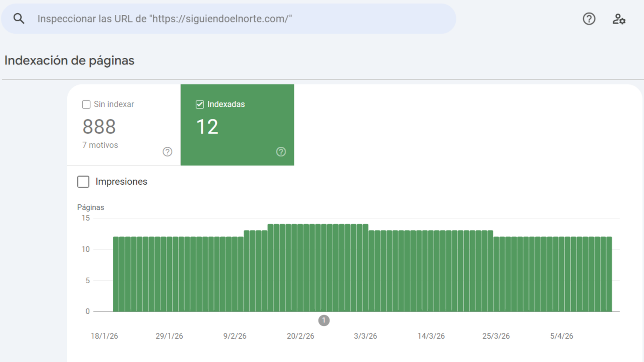Click the "7 motivos" text
The height and width of the screenshot is (362, 644).
click(x=100, y=145)
